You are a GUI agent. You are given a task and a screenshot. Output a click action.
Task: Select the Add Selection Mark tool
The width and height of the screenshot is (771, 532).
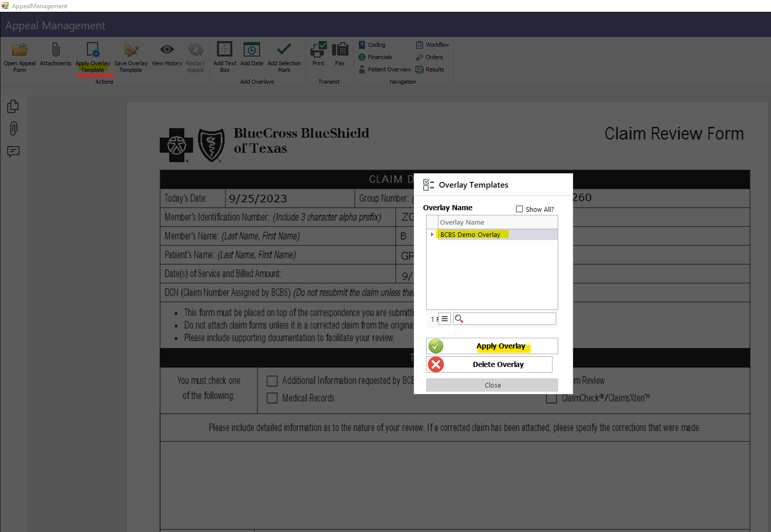(x=284, y=57)
